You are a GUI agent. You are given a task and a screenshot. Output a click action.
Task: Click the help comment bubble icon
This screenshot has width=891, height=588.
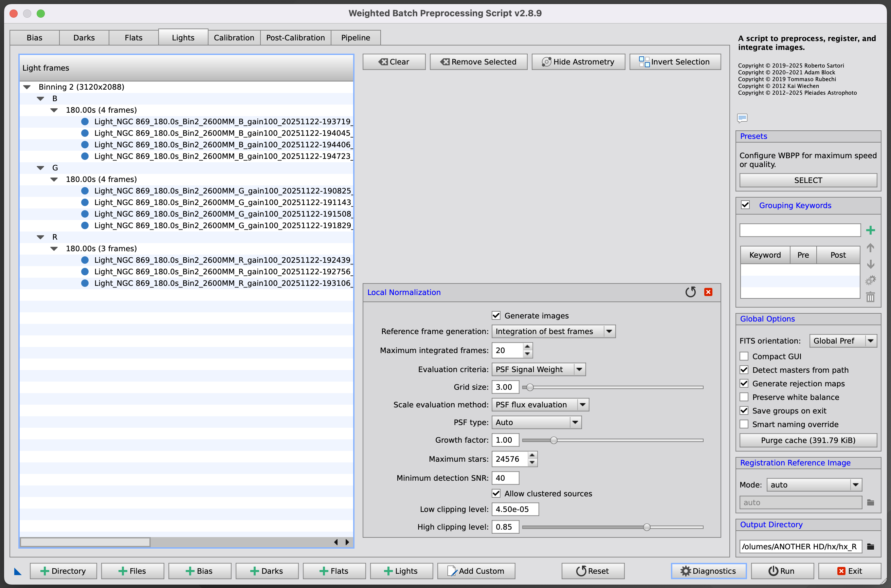click(x=742, y=118)
